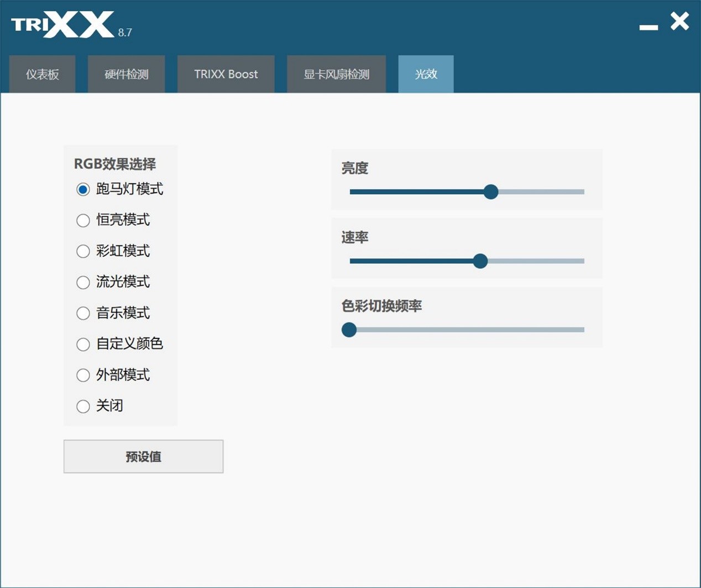Pick the 流光模式 option
701x588 pixels.
83,283
